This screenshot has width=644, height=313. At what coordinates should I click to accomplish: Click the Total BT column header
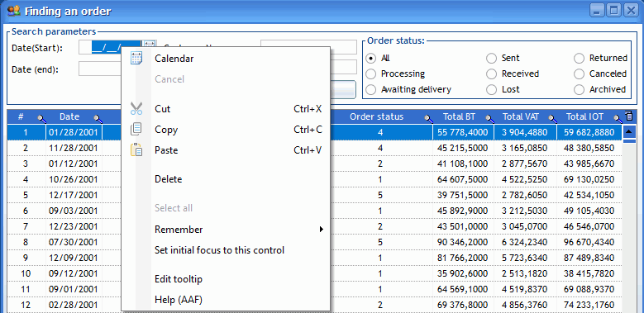click(x=463, y=117)
